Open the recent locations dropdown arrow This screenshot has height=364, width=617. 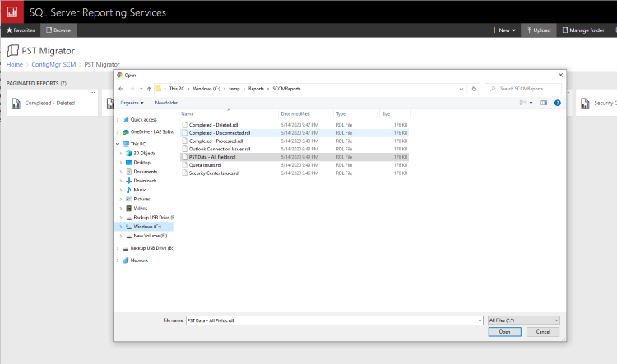(141, 89)
